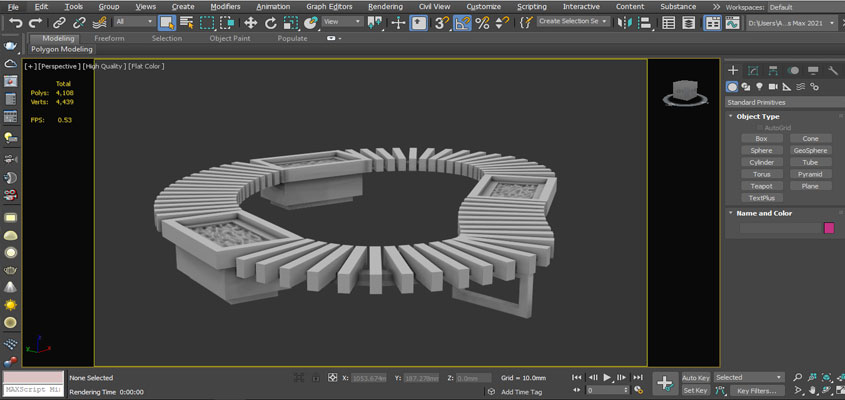The width and height of the screenshot is (845, 400).
Task: Switch to the Object Paint ribbon tab
Action: click(x=232, y=39)
